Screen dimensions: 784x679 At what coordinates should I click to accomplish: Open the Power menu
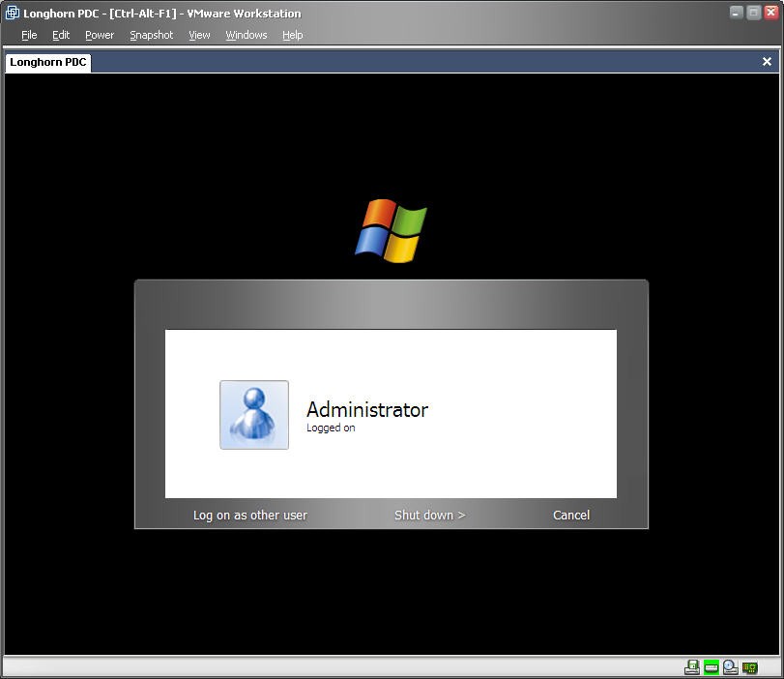(x=100, y=35)
